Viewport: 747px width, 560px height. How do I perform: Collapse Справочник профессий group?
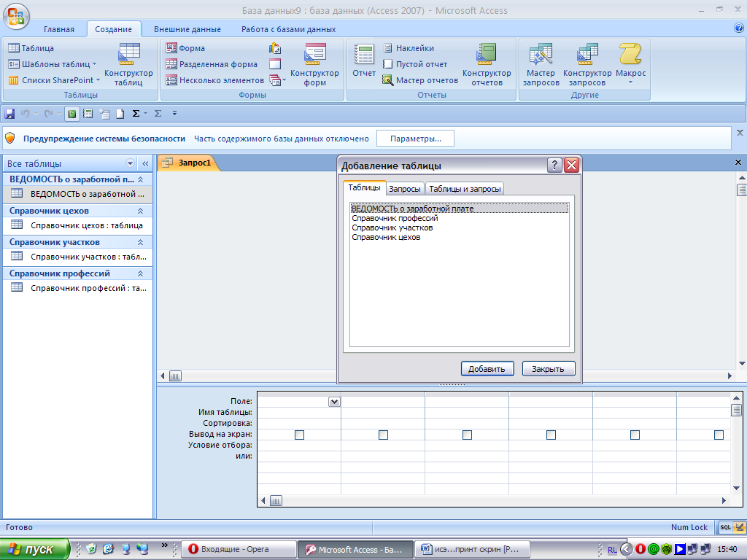tap(141, 274)
